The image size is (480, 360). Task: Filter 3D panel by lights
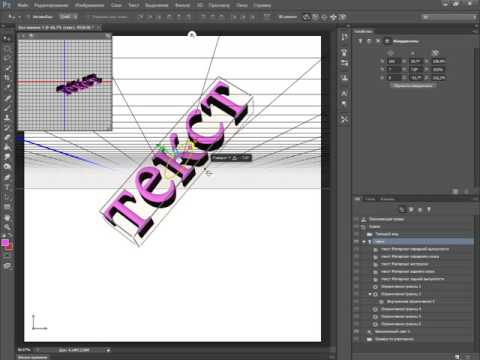click(x=429, y=209)
